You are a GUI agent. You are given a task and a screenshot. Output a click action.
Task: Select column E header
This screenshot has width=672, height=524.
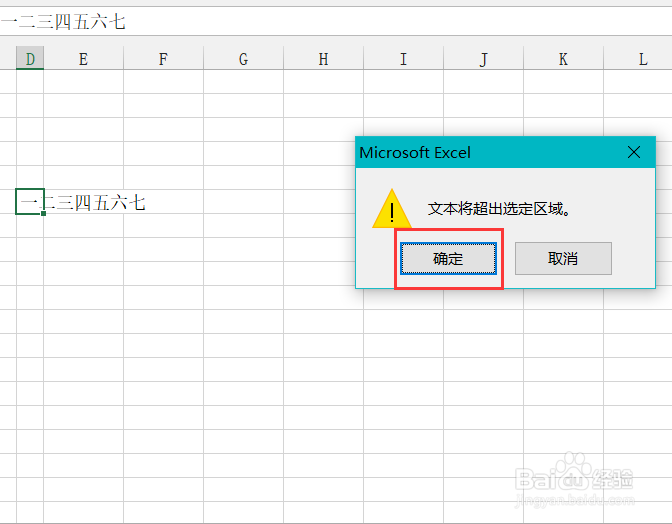tap(84, 58)
